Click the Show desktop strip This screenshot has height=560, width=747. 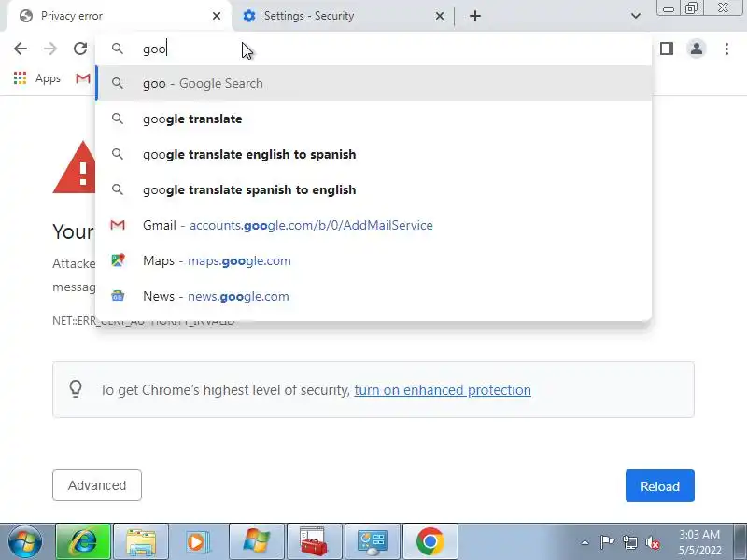coord(740,541)
